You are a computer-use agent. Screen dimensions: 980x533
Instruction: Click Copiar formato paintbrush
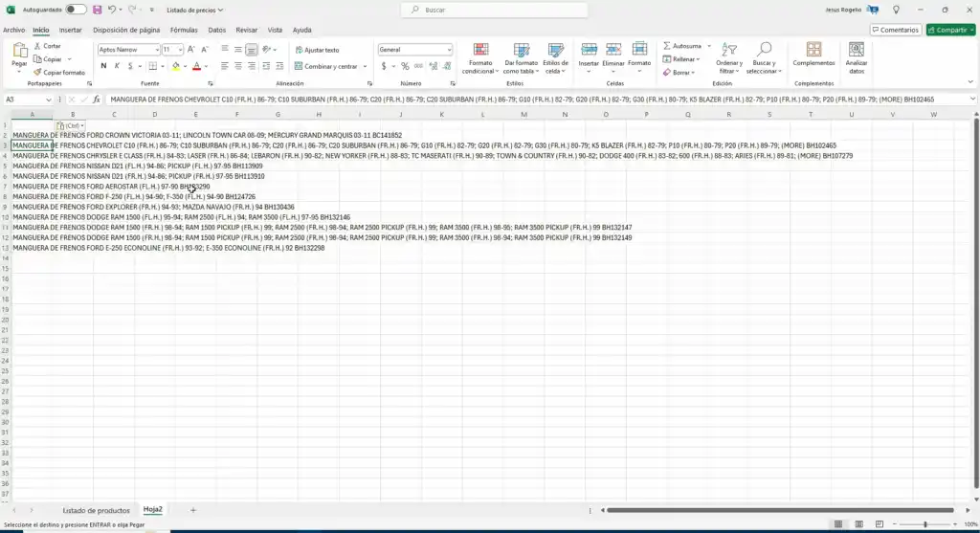click(59, 73)
